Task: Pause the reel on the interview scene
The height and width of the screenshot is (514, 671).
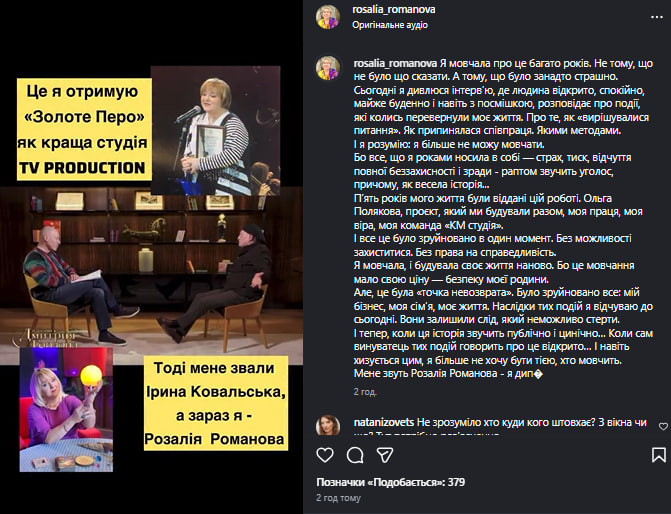Action: click(151, 274)
